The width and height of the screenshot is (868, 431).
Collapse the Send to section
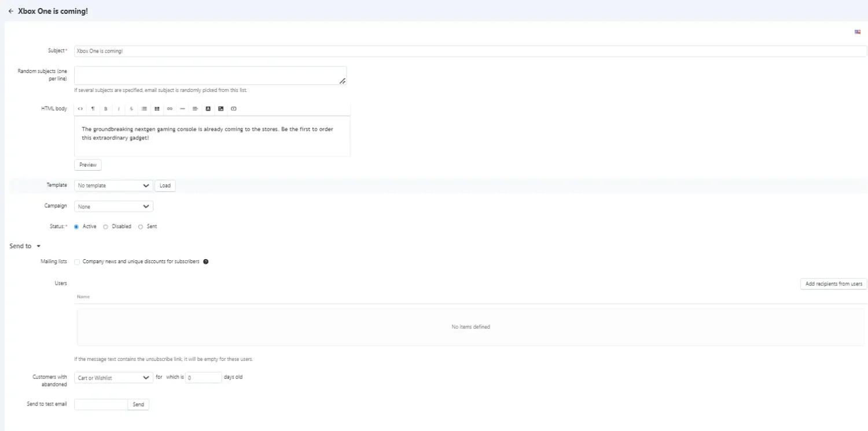[25, 246]
